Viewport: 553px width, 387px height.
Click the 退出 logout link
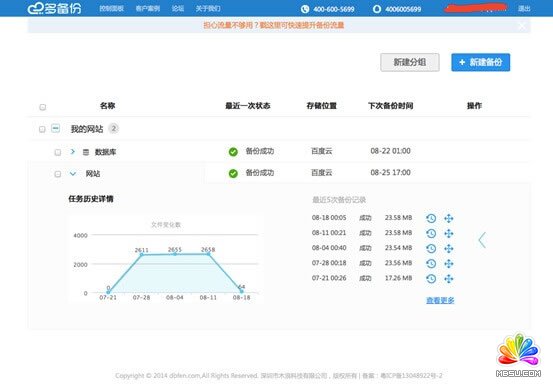[524, 9]
